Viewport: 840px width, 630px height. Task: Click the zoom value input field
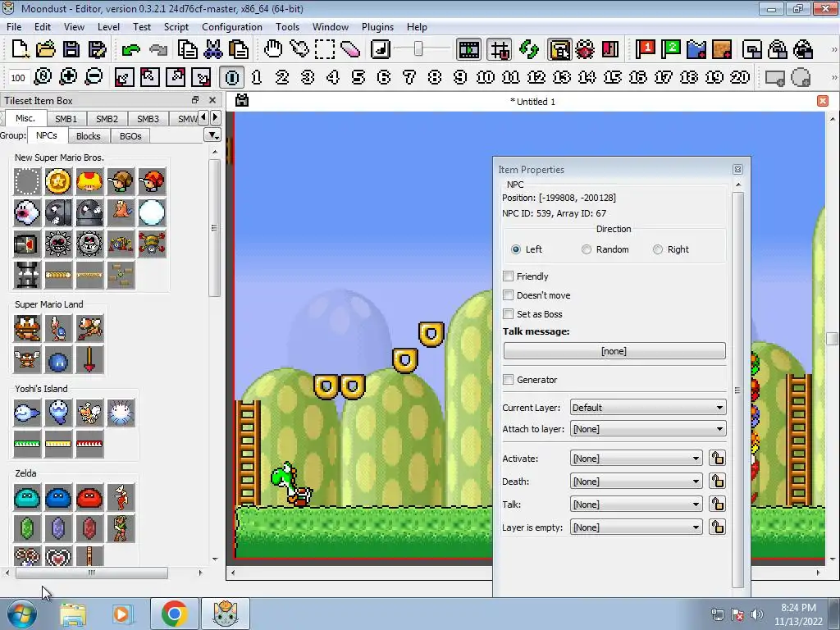(18, 78)
